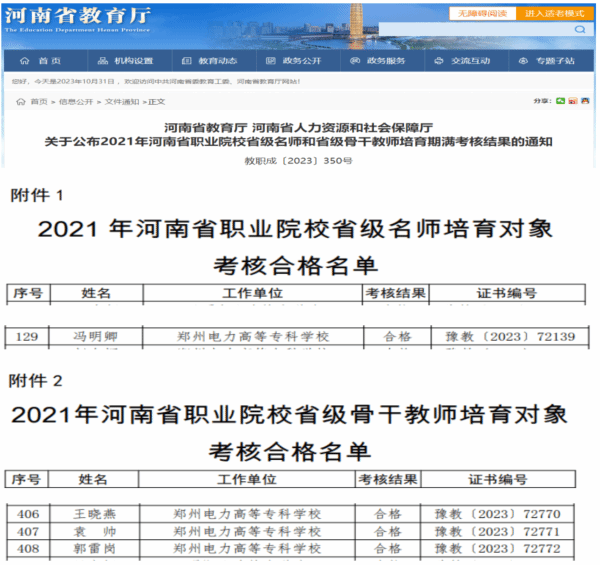Click the 专题子站 topic icon
Screen dimensions: 600x565
[x=523, y=61]
